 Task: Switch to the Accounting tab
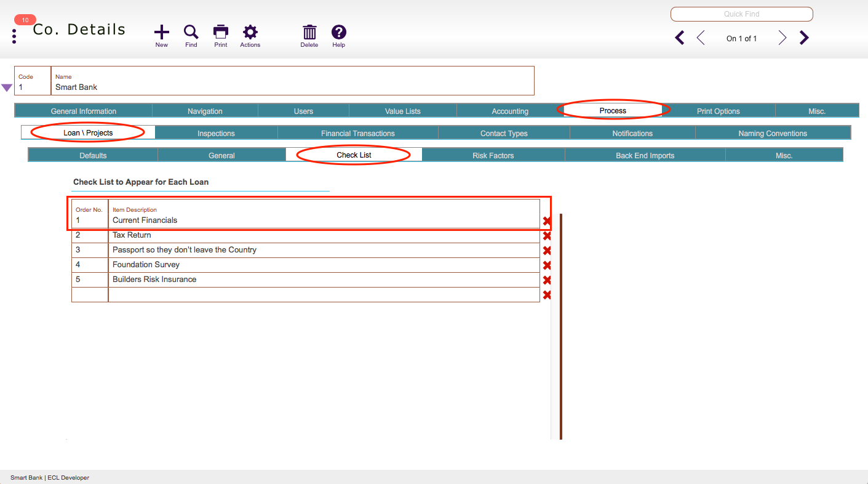[x=510, y=111]
